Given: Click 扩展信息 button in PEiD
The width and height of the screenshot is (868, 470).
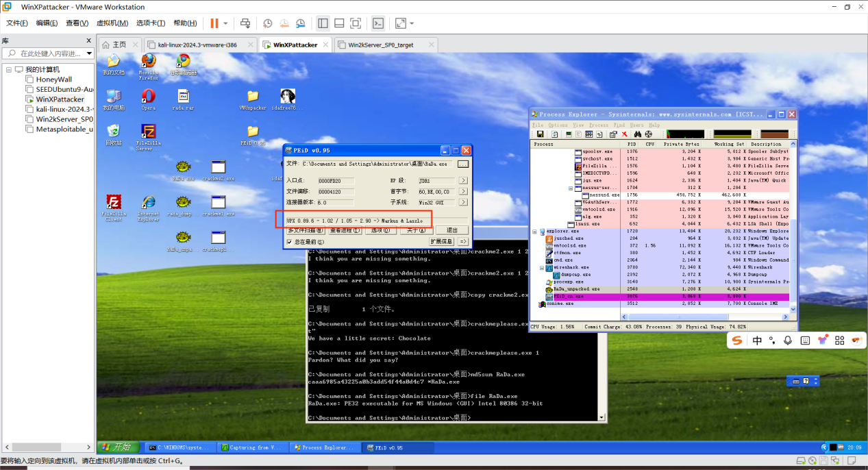Looking at the screenshot, I should click(x=442, y=242).
